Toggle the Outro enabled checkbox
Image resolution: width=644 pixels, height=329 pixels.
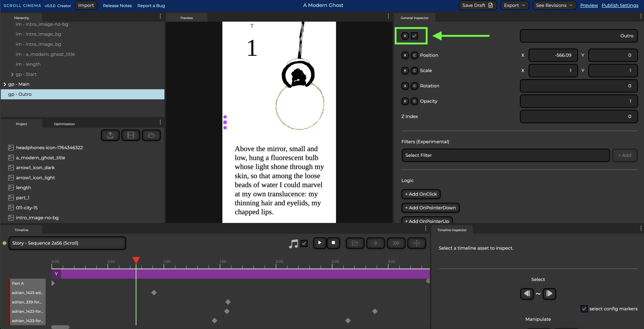tap(414, 36)
